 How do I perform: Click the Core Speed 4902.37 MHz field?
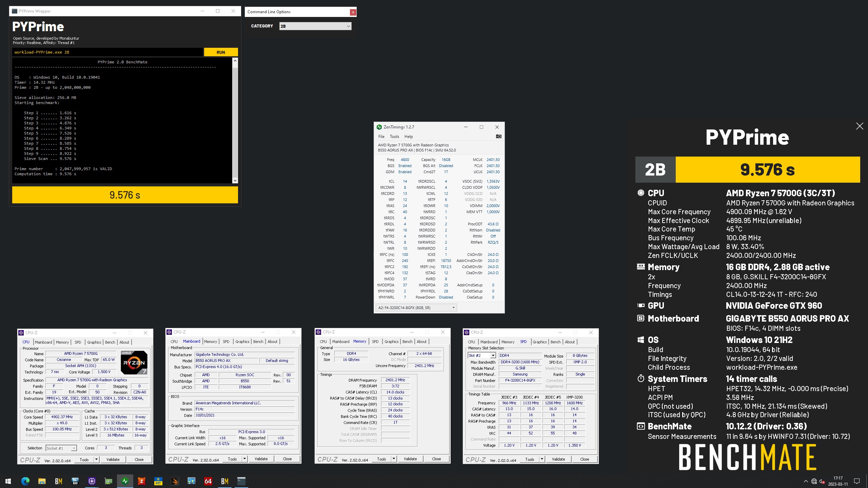62,417
